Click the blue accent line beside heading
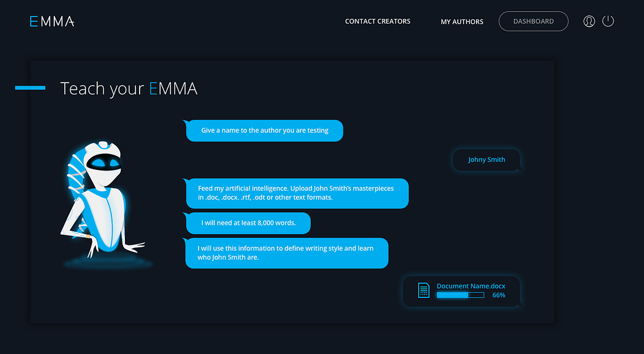The width and height of the screenshot is (644, 354). (30, 87)
